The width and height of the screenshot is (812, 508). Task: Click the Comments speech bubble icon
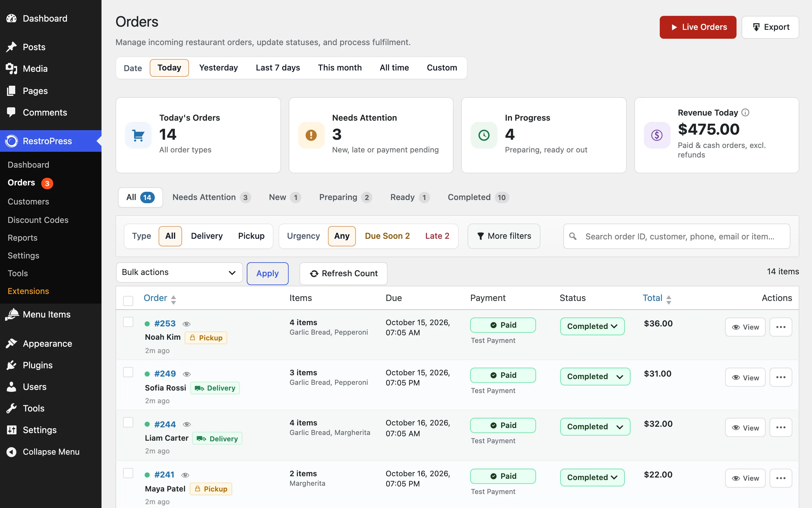(11, 112)
